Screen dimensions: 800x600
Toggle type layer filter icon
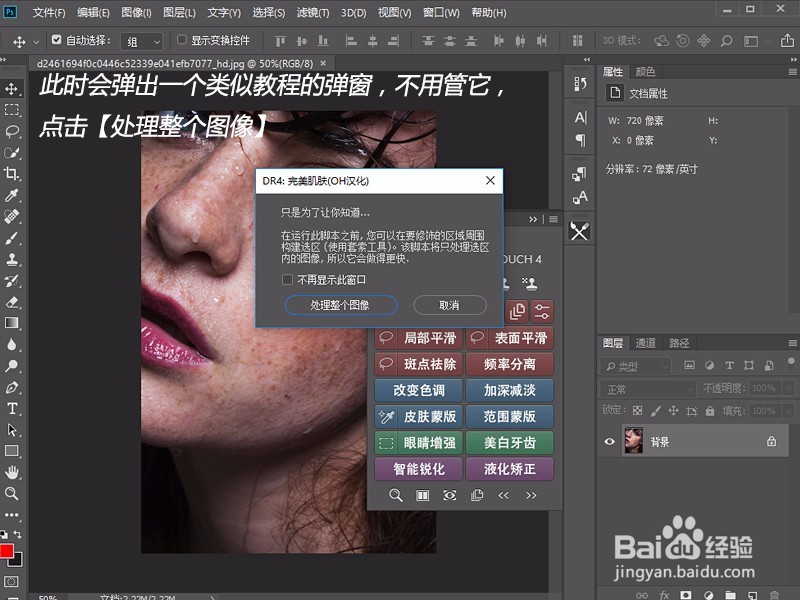point(729,365)
